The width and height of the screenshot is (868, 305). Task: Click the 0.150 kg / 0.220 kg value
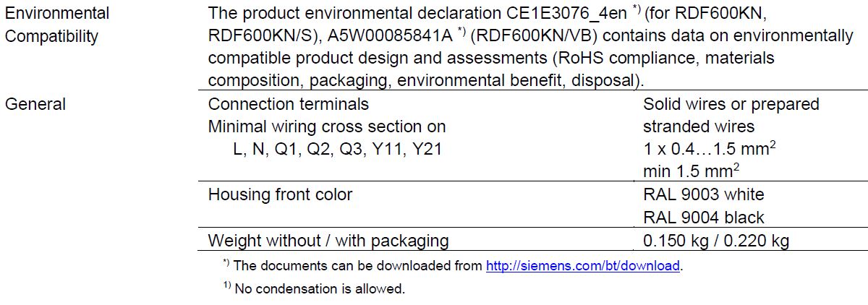point(715,241)
